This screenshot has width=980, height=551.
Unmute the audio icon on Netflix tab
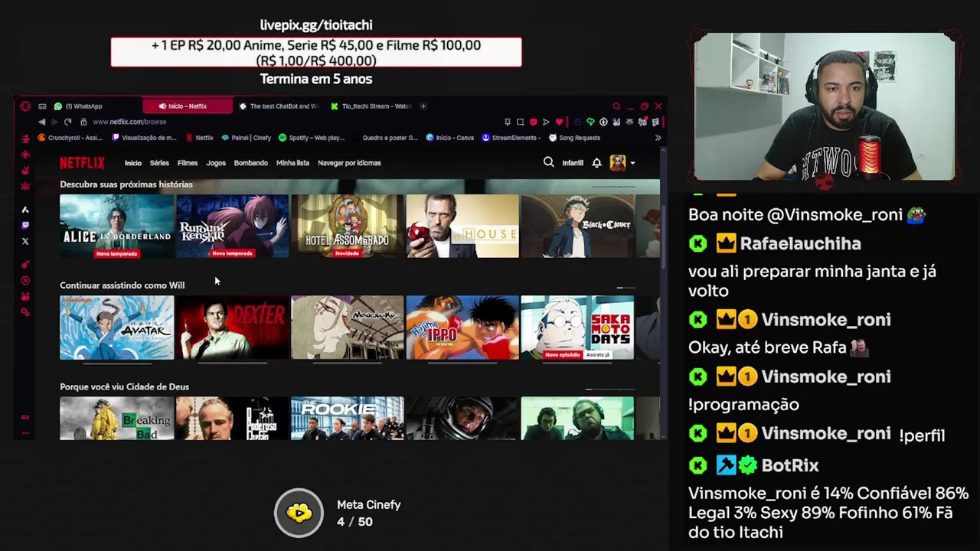click(x=162, y=106)
